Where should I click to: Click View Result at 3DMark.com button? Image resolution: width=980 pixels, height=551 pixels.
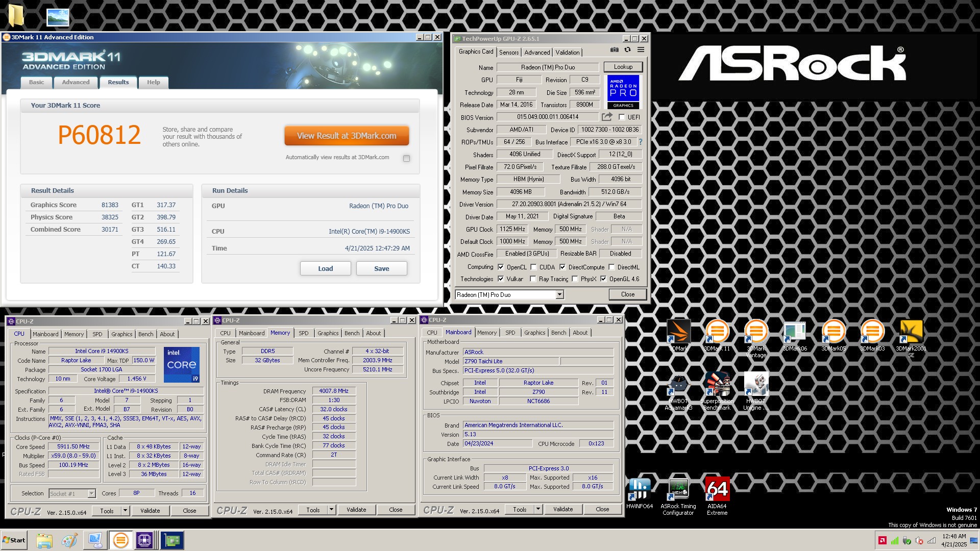347,136
